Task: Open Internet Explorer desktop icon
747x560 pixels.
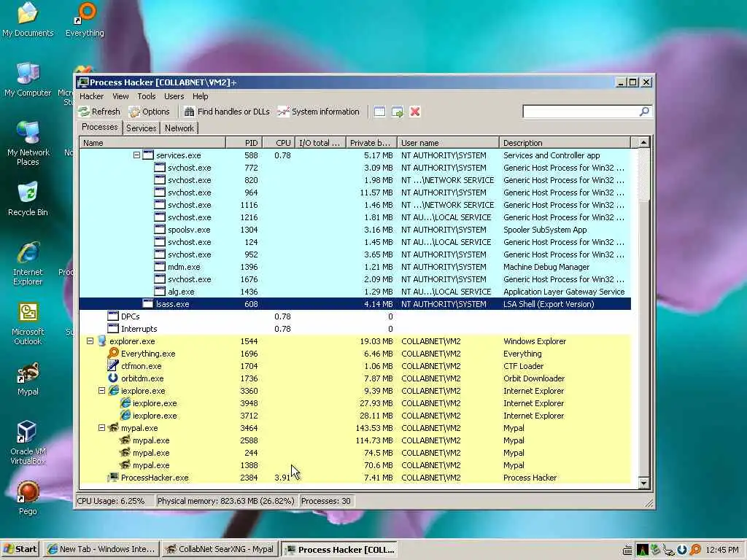Action: tap(28, 263)
